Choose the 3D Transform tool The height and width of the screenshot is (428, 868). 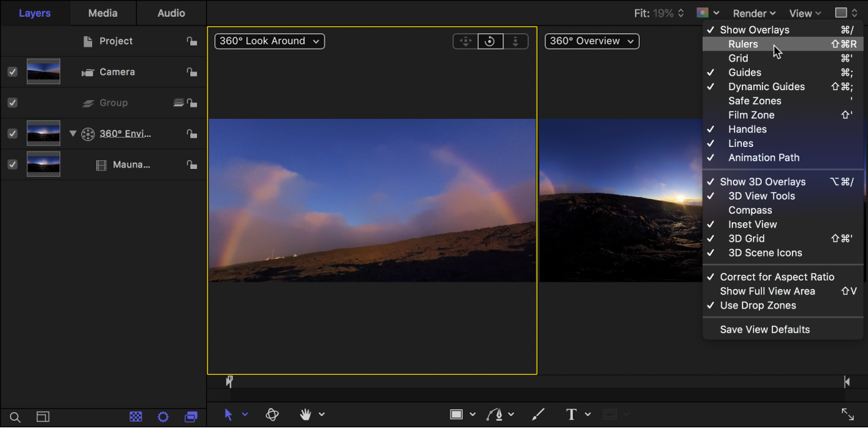pyautogui.click(x=272, y=415)
